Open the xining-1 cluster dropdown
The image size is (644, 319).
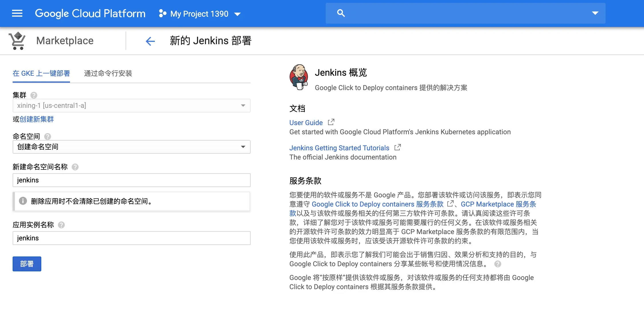tap(131, 106)
